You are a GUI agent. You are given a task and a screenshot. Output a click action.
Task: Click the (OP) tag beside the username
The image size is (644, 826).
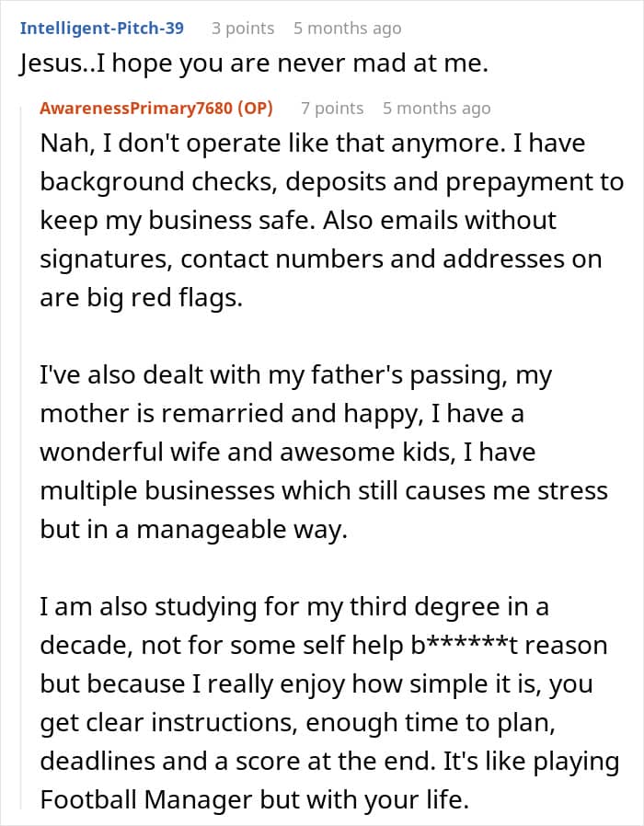(255, 108)
